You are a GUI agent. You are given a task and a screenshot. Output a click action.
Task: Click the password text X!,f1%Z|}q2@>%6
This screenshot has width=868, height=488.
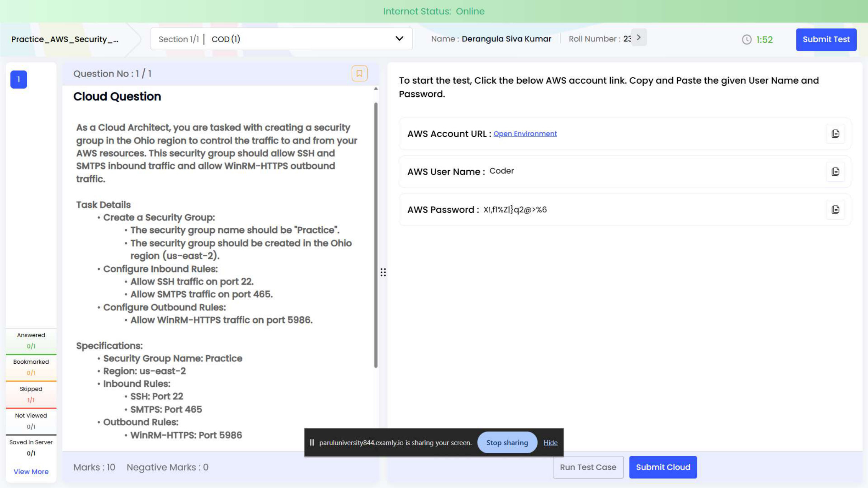click(515, 210)
